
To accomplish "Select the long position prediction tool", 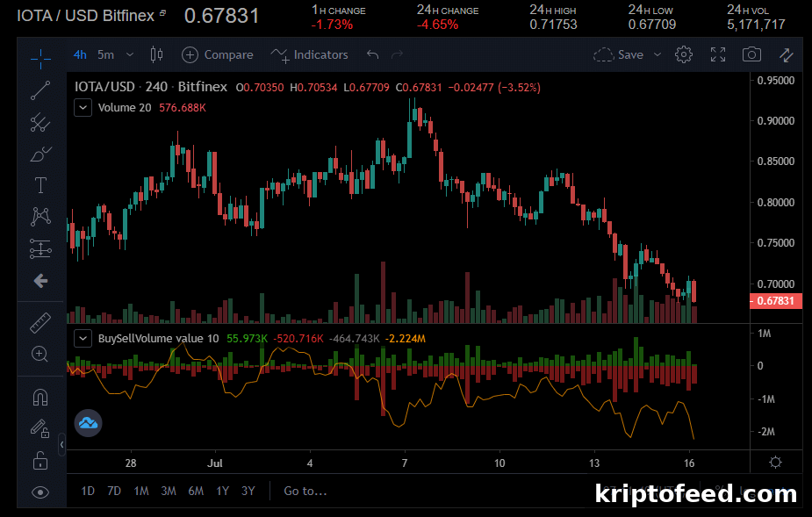I will [40, 248].
